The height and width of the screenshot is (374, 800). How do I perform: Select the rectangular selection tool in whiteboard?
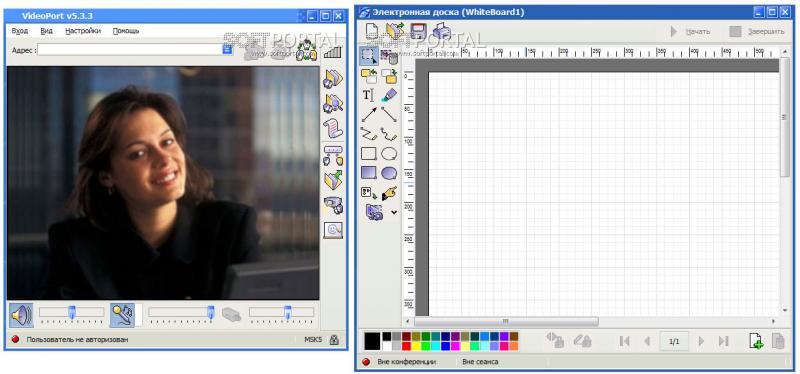click(369, 56)
